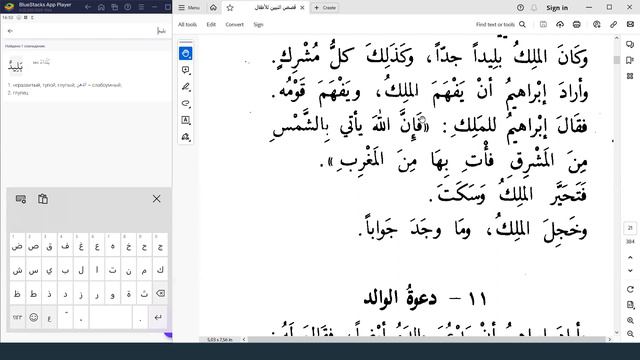Click the current page number box 21
Screen dimensions: 640x360
click(x=630, y=228)
